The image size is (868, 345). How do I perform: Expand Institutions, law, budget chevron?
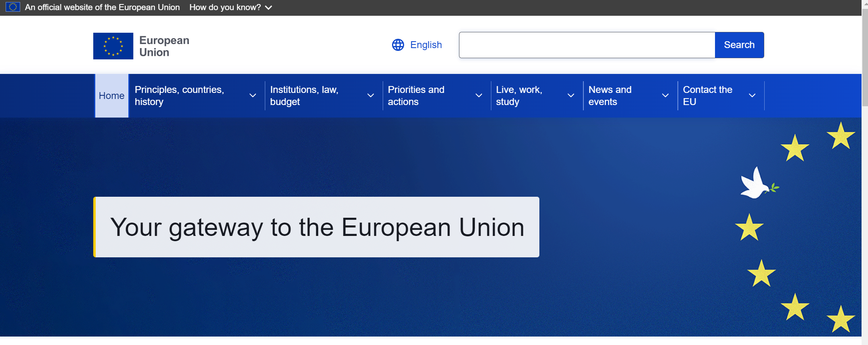(x=371, y=96)
